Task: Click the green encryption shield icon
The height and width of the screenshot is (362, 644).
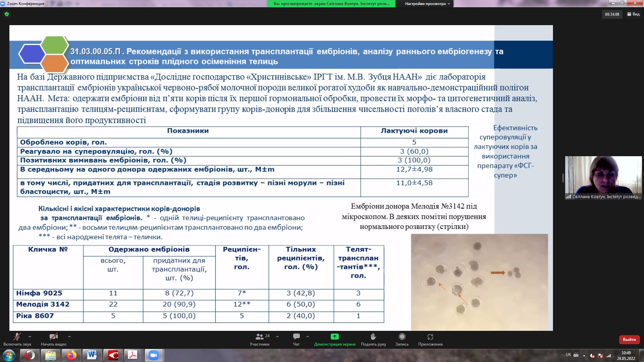Action: [7, 14]
